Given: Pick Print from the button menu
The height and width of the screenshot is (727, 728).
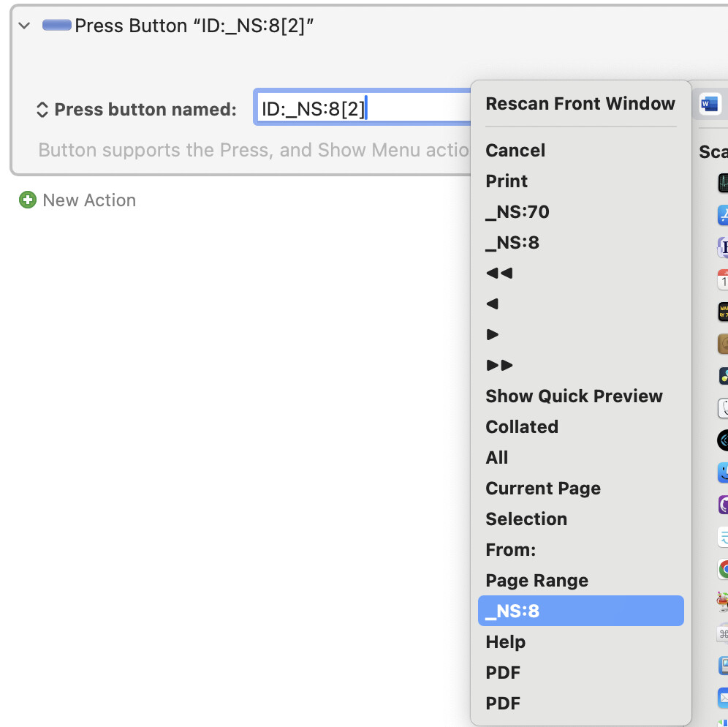Looking at the screenshot, I should [507, 181].
